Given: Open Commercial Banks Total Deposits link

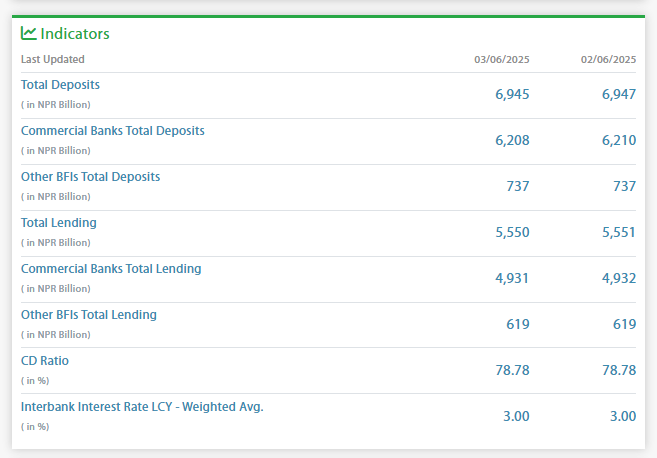Looking at the screenshot, I should point(112,131).
